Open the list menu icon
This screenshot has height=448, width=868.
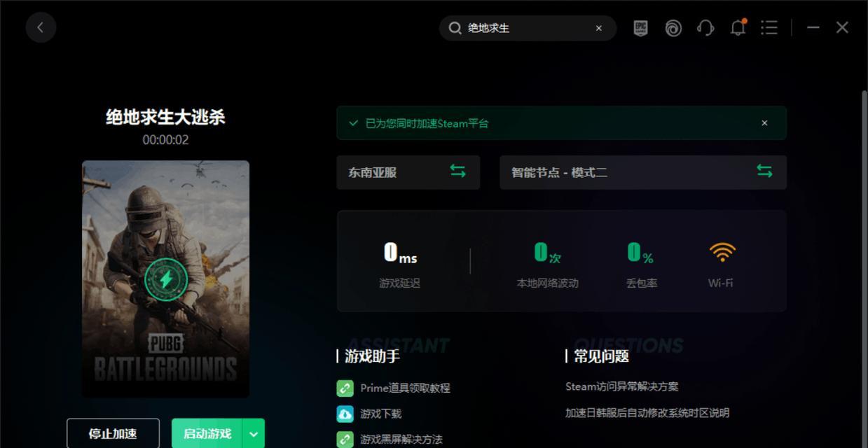coord(769,28)
